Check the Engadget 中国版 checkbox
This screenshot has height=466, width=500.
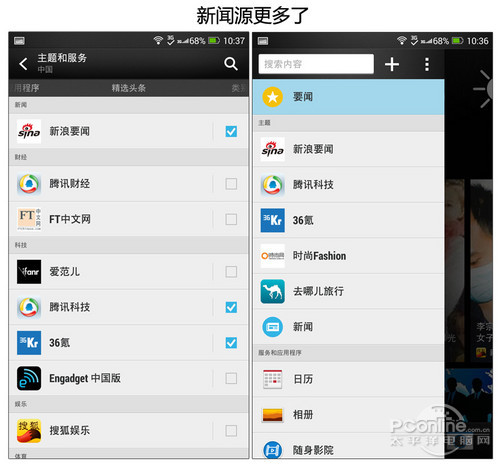tap(231, 378)
